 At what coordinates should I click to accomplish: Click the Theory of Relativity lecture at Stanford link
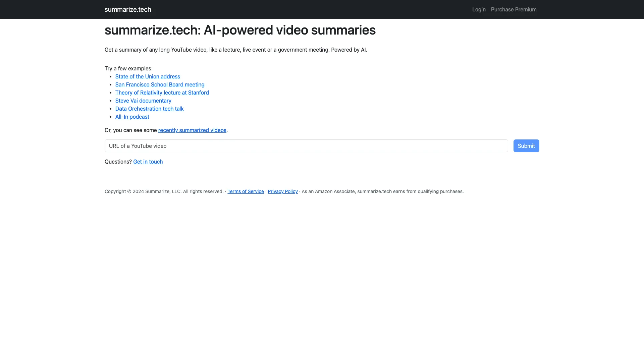point(162,93)
